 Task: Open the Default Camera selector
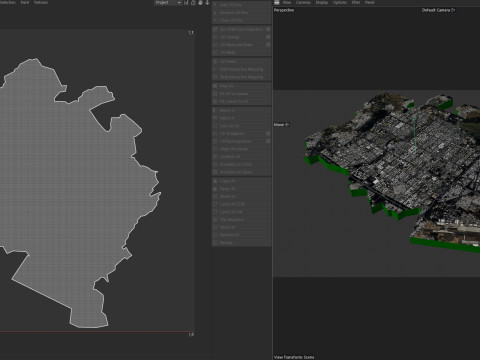point(438,10)
